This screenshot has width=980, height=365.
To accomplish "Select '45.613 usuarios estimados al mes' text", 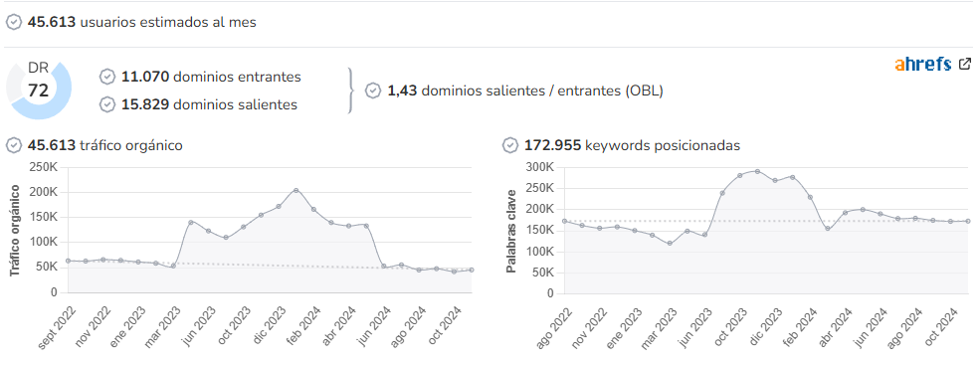I will [x=142, y=23].
